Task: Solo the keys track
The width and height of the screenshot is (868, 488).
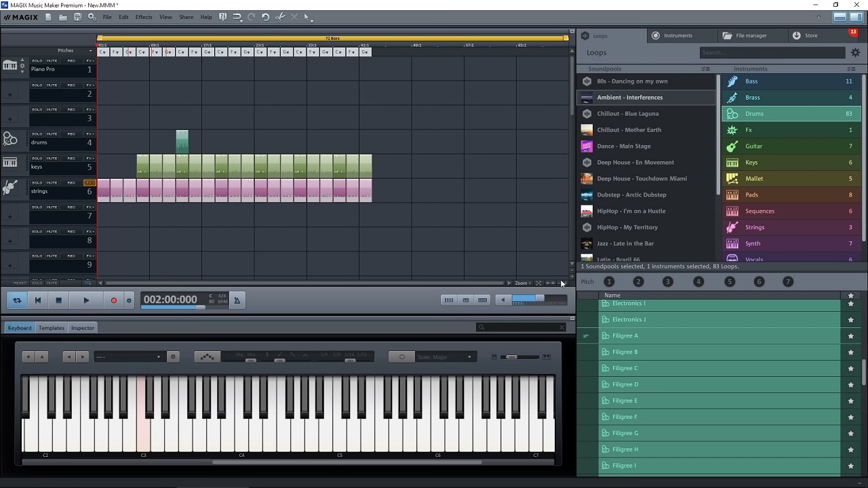Action: point(37,159)
